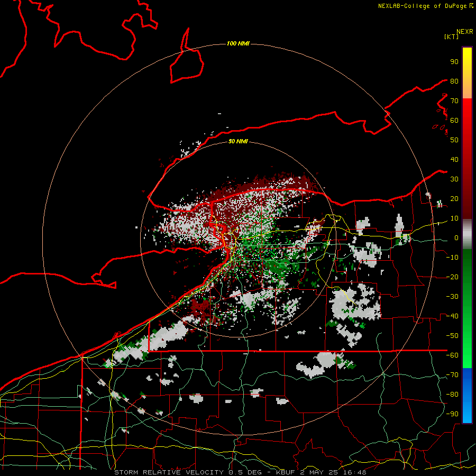
Task: Click the 30 value on the velocity scale
Action: coord(454,179)
